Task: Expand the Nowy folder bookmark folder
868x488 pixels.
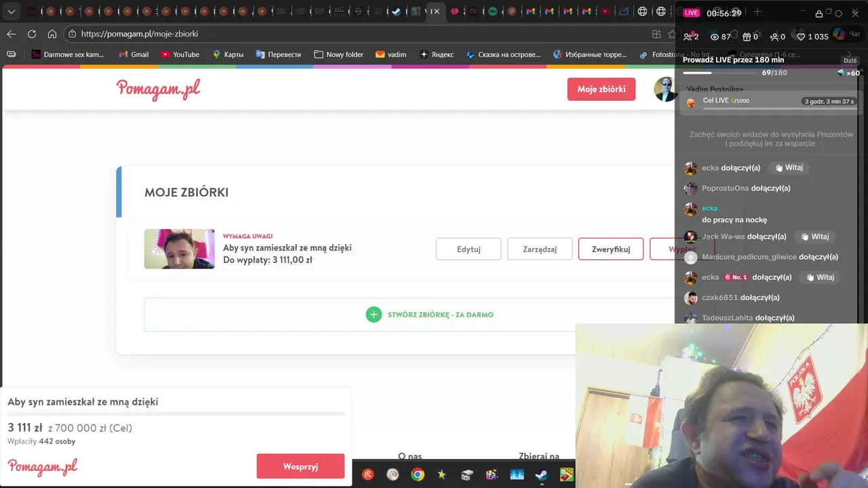Action: coord(338,54)
